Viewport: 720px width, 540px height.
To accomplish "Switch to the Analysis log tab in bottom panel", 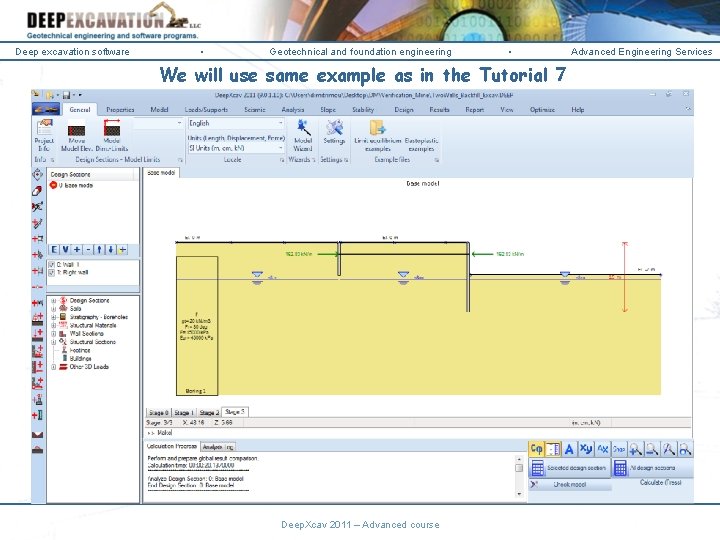I will point(219,446).
